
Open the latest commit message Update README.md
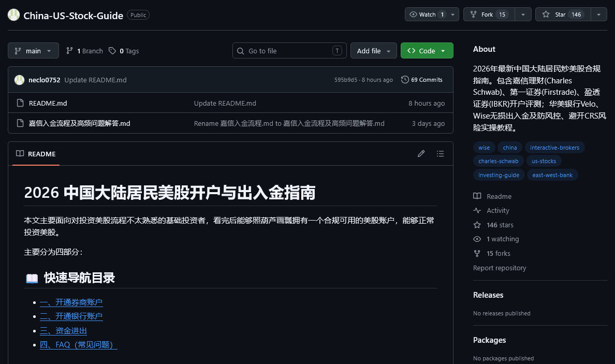[x=95, y=80]
